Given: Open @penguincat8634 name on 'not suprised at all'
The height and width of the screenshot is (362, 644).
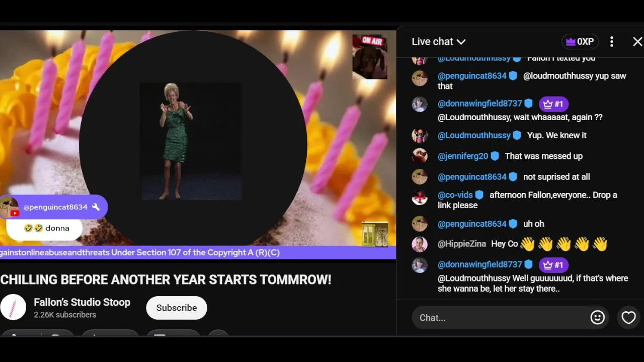Looking at the screenshot, I should tap(472, 177).
